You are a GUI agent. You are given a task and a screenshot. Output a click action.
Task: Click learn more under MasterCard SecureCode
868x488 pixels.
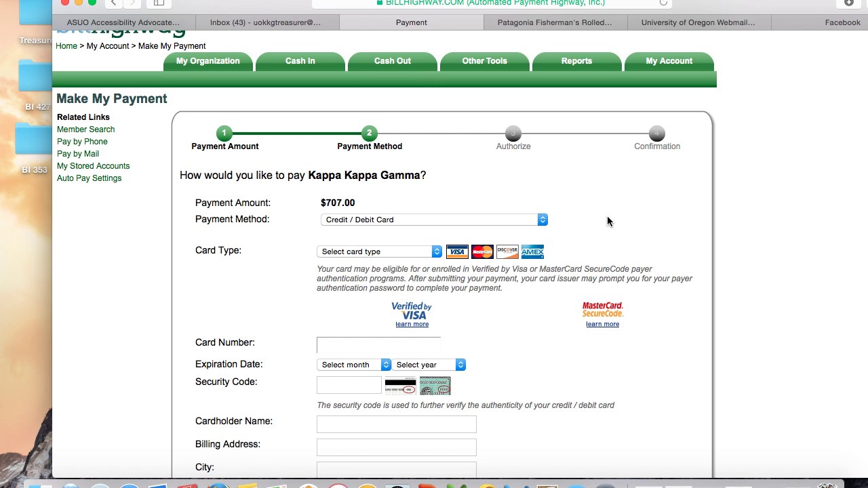click(602, 324)
